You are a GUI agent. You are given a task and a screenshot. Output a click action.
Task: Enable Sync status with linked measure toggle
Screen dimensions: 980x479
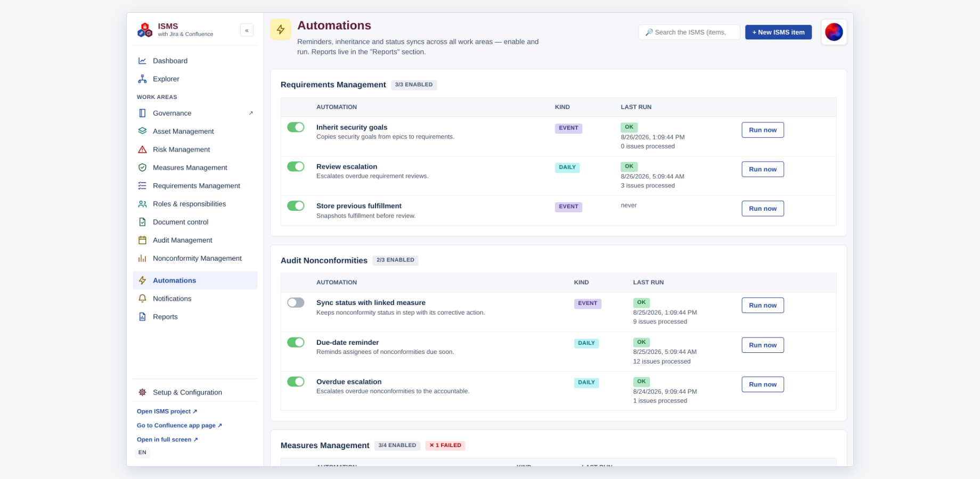(296, 302)
